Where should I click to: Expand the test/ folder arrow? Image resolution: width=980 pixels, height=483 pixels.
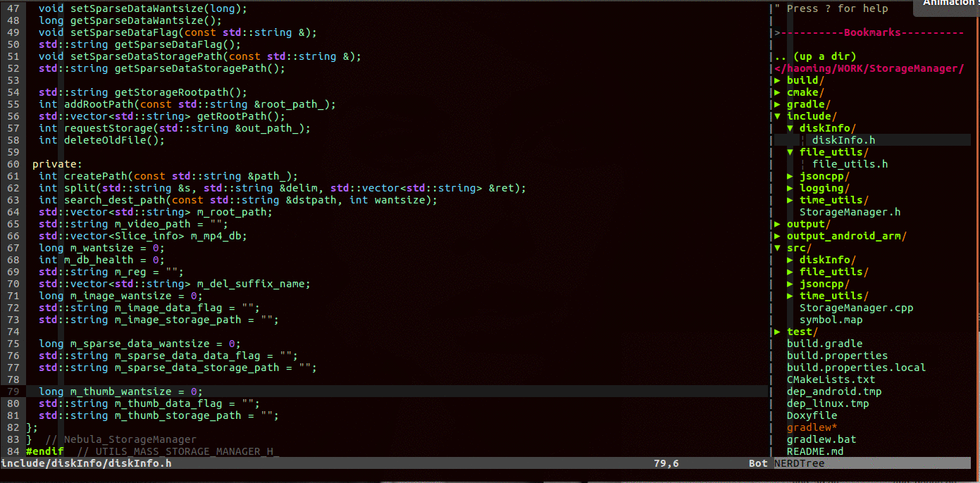778,332
